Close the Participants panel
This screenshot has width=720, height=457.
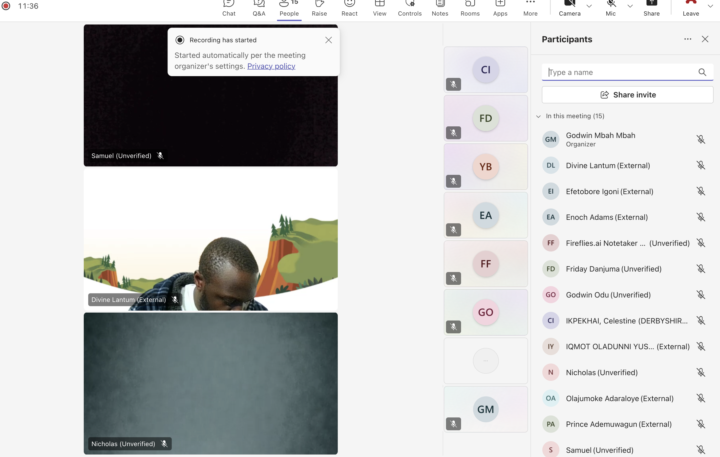click(x=705, y=39)
